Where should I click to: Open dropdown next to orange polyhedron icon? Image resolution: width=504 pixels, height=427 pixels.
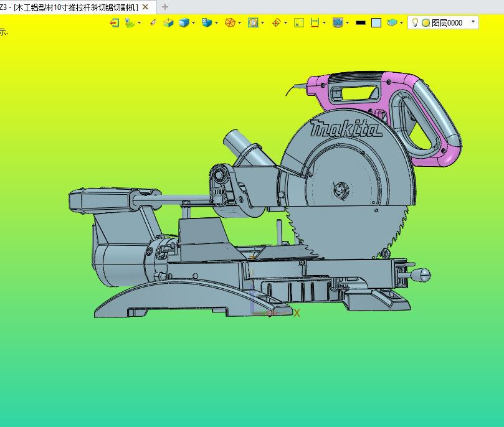(x=239, y=23)
